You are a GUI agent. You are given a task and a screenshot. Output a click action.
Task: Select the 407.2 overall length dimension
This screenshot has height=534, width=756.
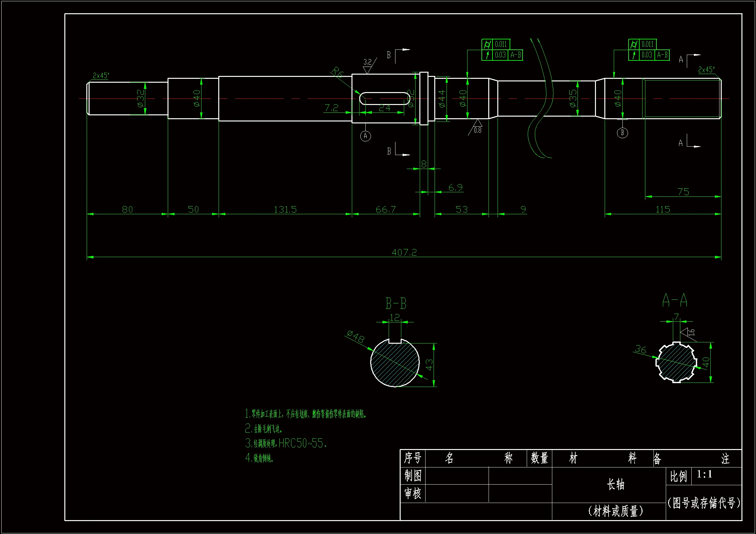pos(404,252)
